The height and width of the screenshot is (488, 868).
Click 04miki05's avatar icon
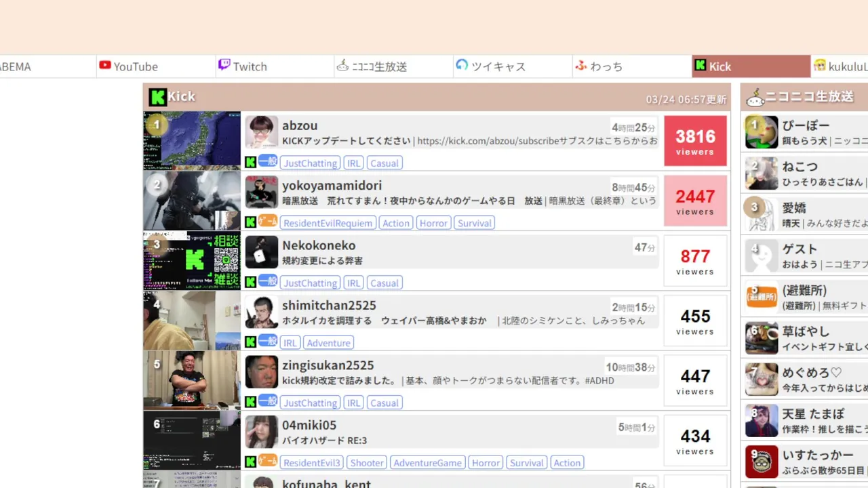pyautogui.click(x=262, y=432)
